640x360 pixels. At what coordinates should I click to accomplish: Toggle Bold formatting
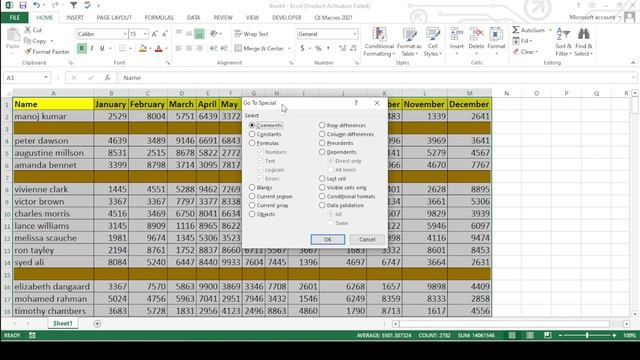pyautogui.click(x=82, y=48)
